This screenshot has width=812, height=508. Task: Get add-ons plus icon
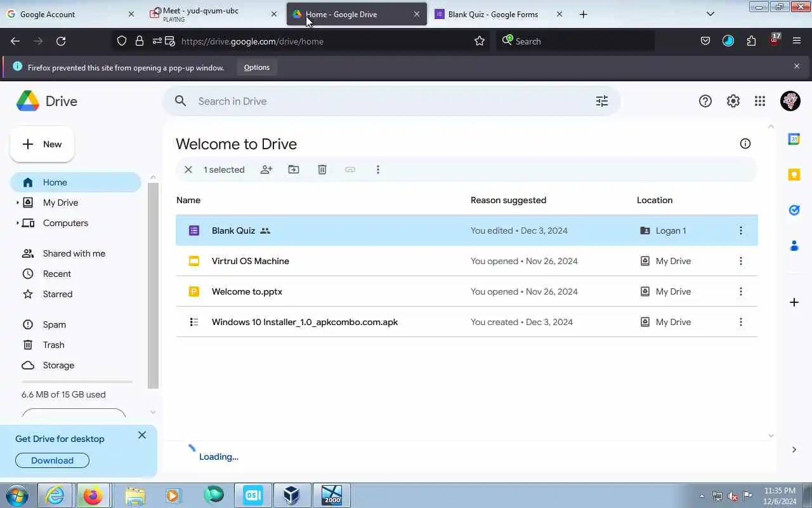794,302
